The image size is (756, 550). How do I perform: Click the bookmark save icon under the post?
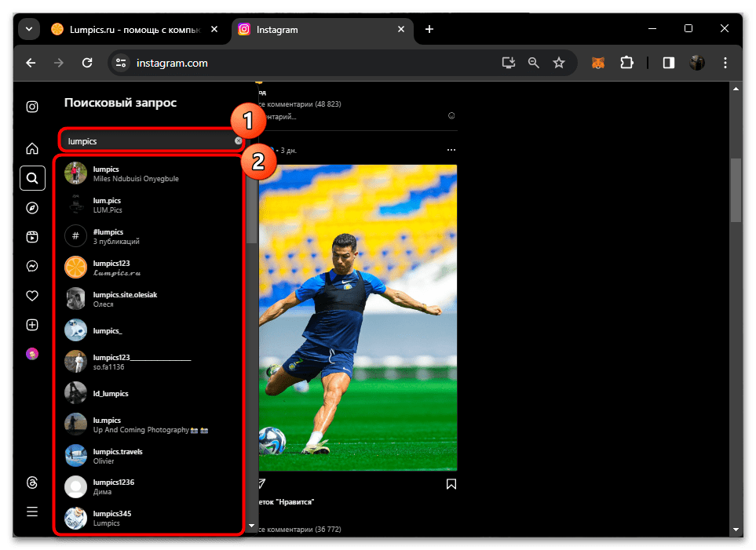pyautogui.click(x=451, y=483)
